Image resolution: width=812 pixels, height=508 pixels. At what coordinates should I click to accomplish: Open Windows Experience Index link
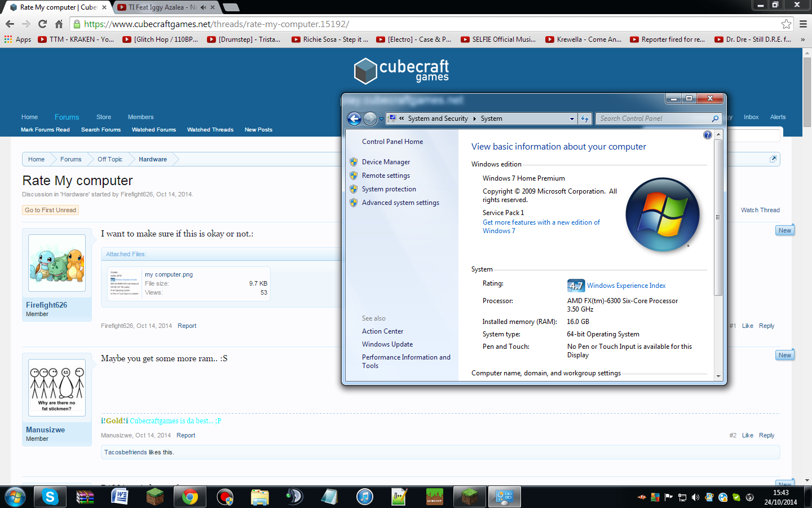pos(626,286)
